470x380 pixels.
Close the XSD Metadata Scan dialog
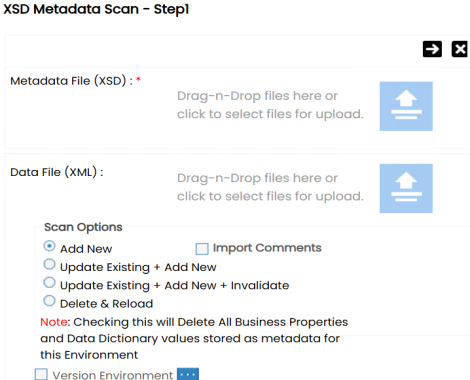pyautogui.click(x=459, y=49)
